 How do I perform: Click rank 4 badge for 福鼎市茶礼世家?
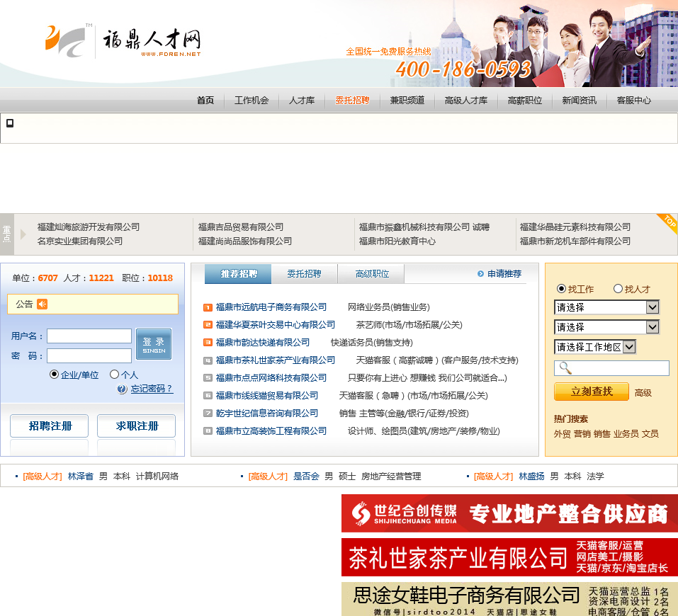click(x=208, y=360)
